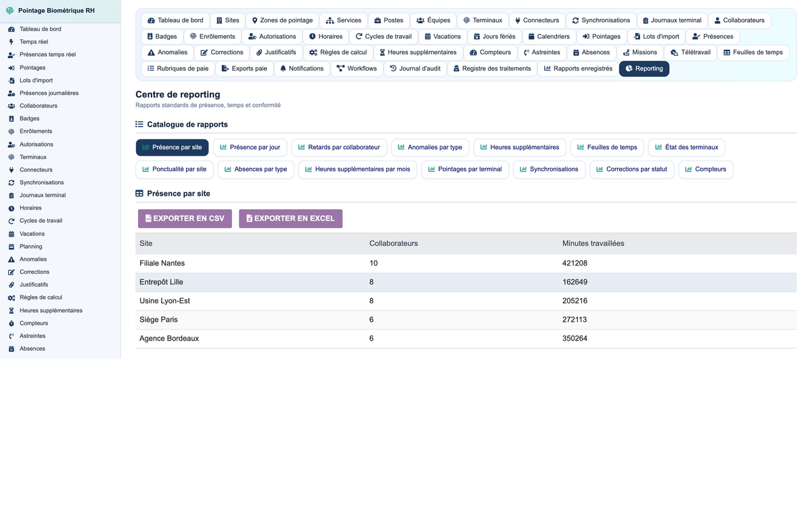Click the house-laptop icon on the Télétravail tab
Screen dimensions: 812x508
pos(674,53)
